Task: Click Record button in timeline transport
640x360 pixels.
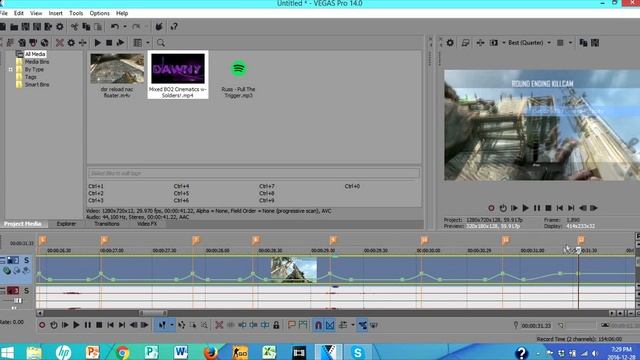Action: (x=42, y=325)
